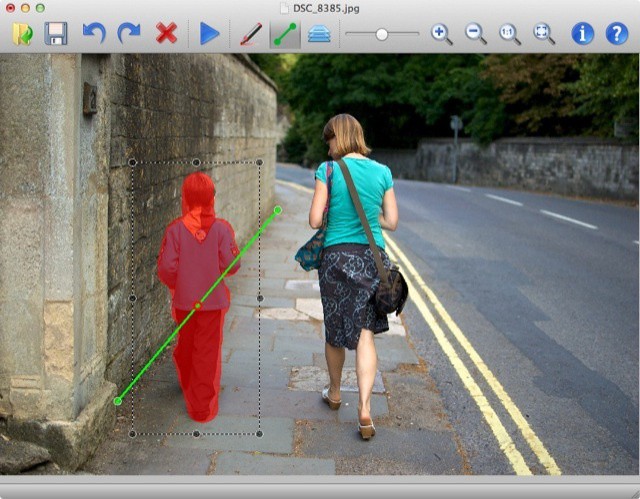The image size is (640, 499).
Task: Click the Open file icon
Action: (23, 34)
